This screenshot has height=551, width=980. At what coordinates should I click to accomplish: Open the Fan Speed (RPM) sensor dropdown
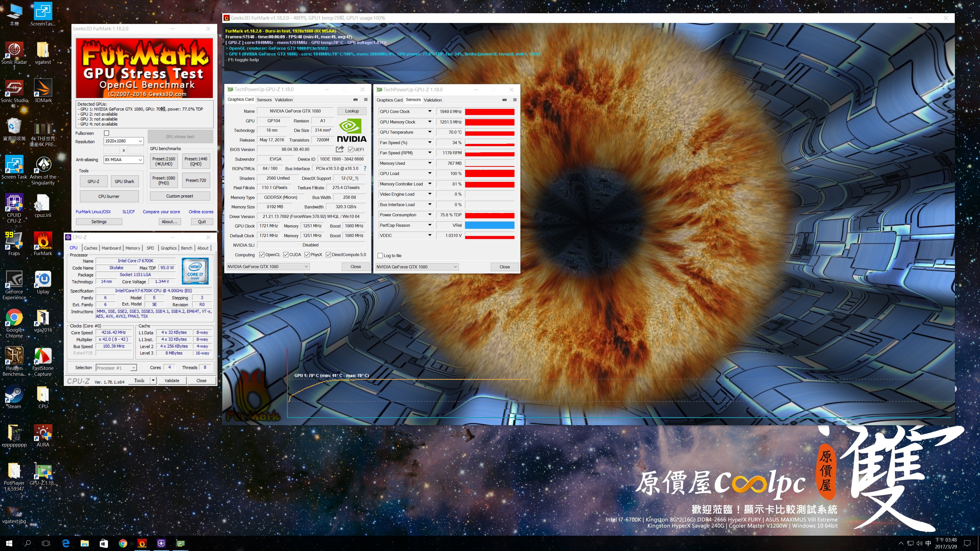coord(430,153)
